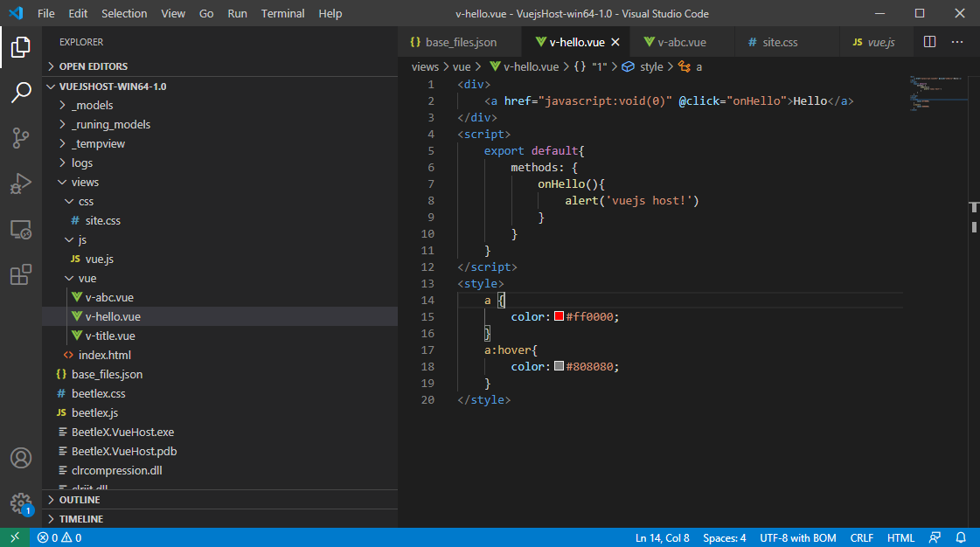Click the red #ff0000 color swatch
The width and height of the screenshot is (980, 547).
(559, 316)
